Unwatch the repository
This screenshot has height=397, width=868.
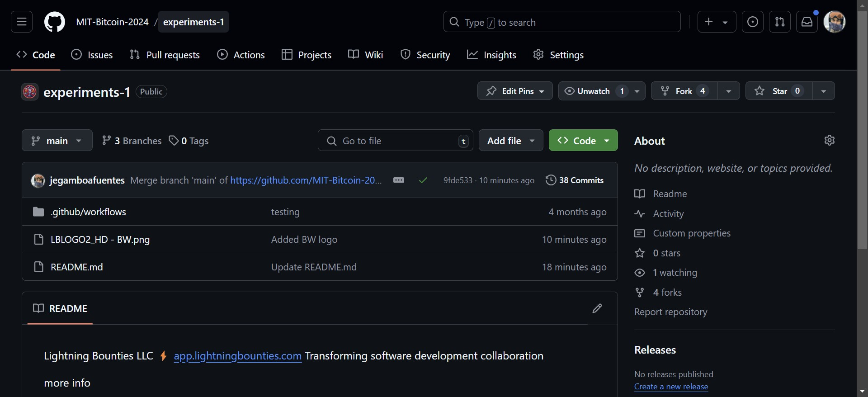(593, 91)
